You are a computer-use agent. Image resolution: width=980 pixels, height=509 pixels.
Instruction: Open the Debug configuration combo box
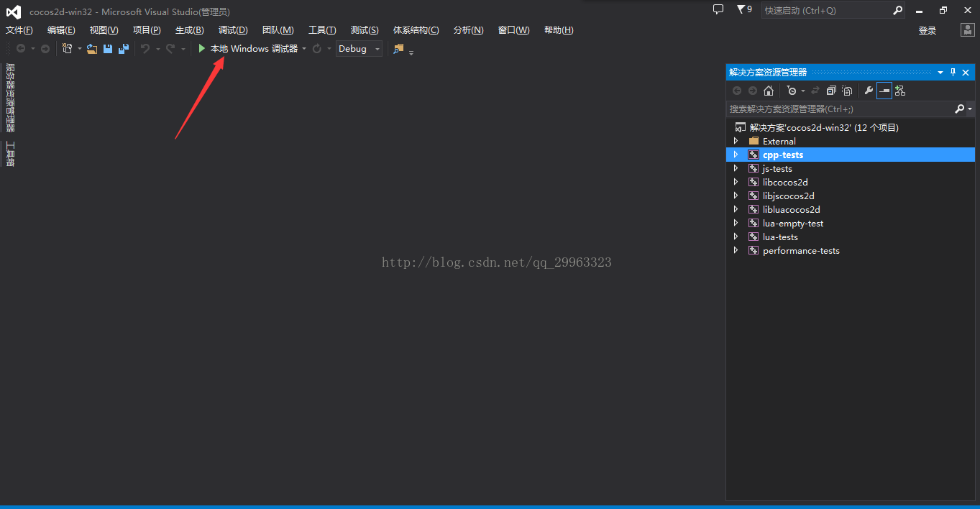(x=360, y=49)
